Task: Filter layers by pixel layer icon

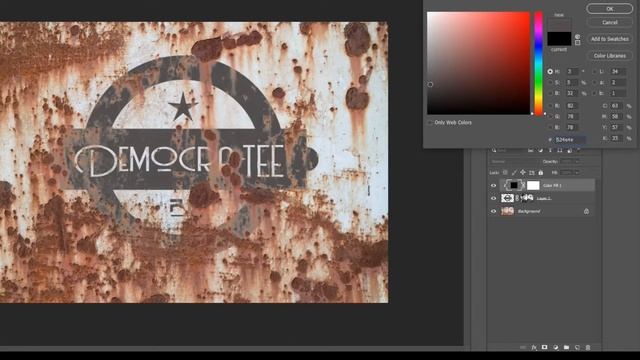Action: click(531, 151)
